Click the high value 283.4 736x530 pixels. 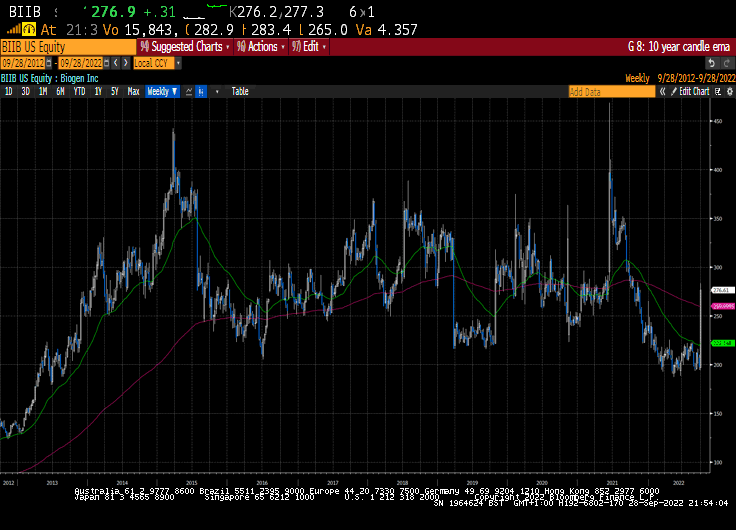(x=271, y=30)
